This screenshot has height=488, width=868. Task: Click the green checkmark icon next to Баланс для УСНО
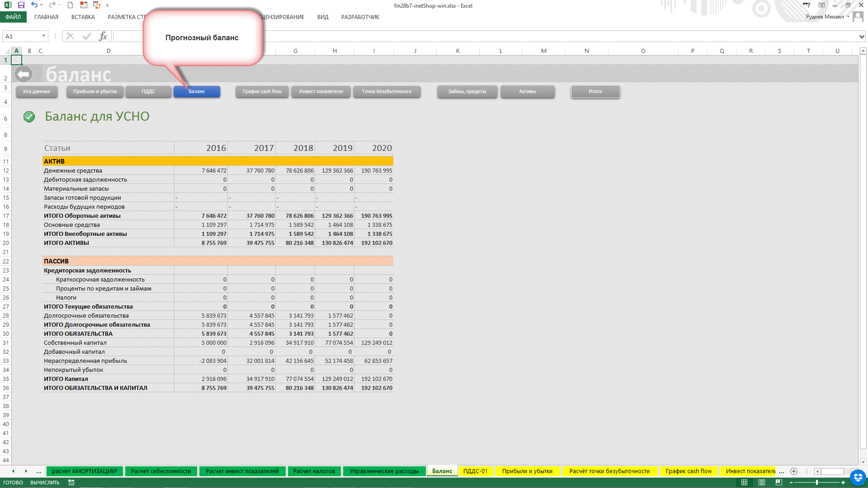29,117
